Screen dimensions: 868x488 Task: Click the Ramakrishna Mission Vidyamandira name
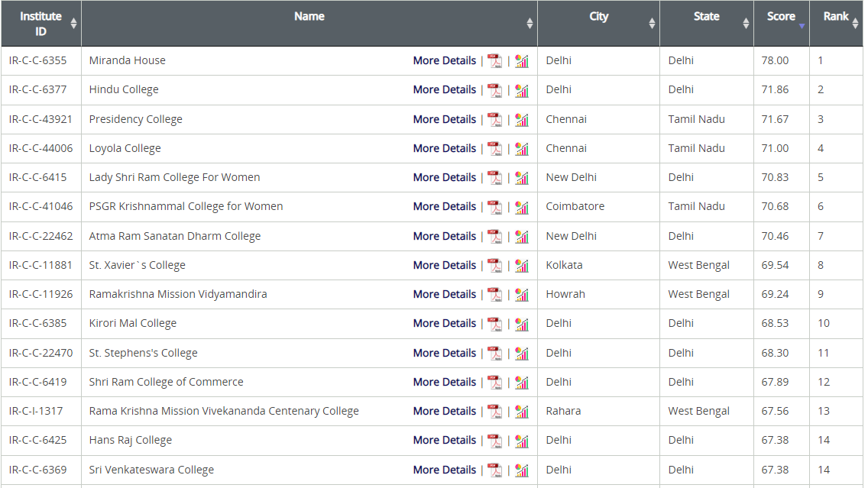pyautogui.click(x=178, y=294)
